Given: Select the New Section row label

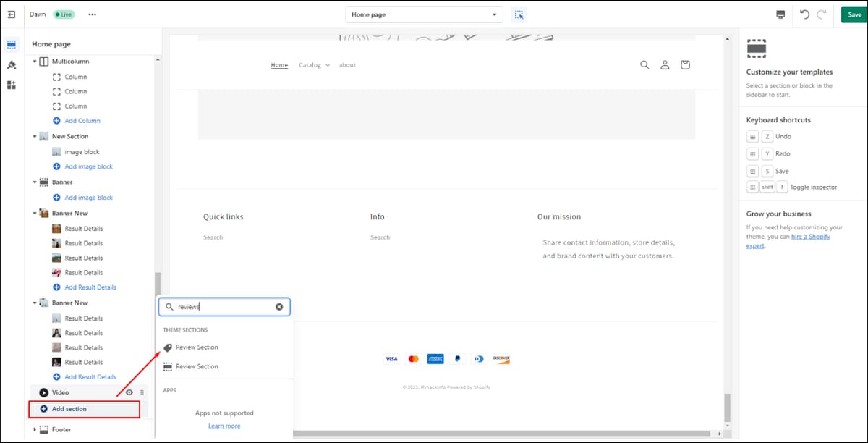Looking at the screenshot, I should 70,136.
